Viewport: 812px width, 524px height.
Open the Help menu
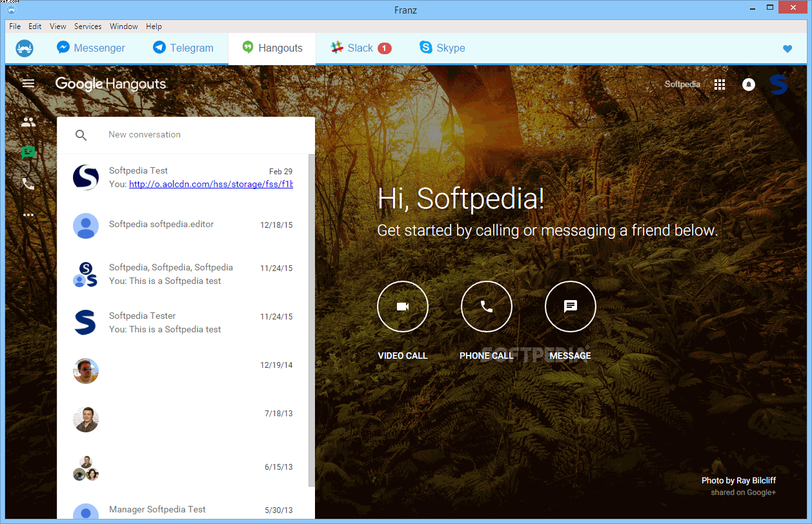point(154,26)
